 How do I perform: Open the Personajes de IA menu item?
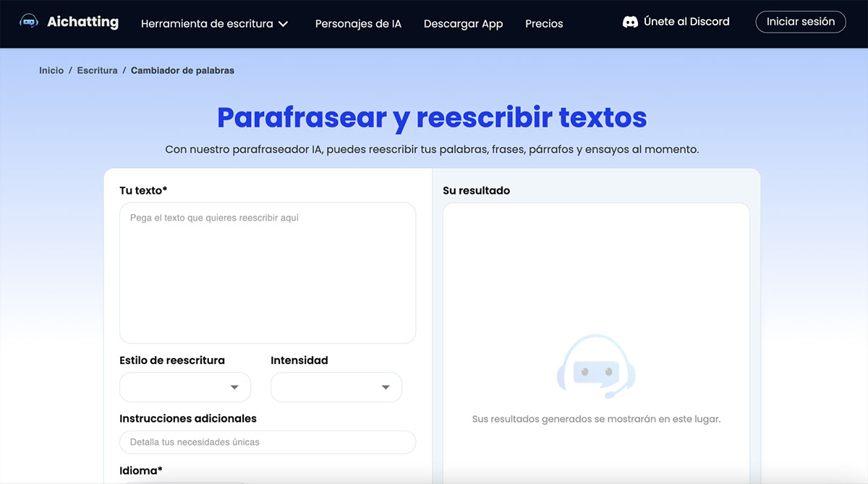pos(358,24)
